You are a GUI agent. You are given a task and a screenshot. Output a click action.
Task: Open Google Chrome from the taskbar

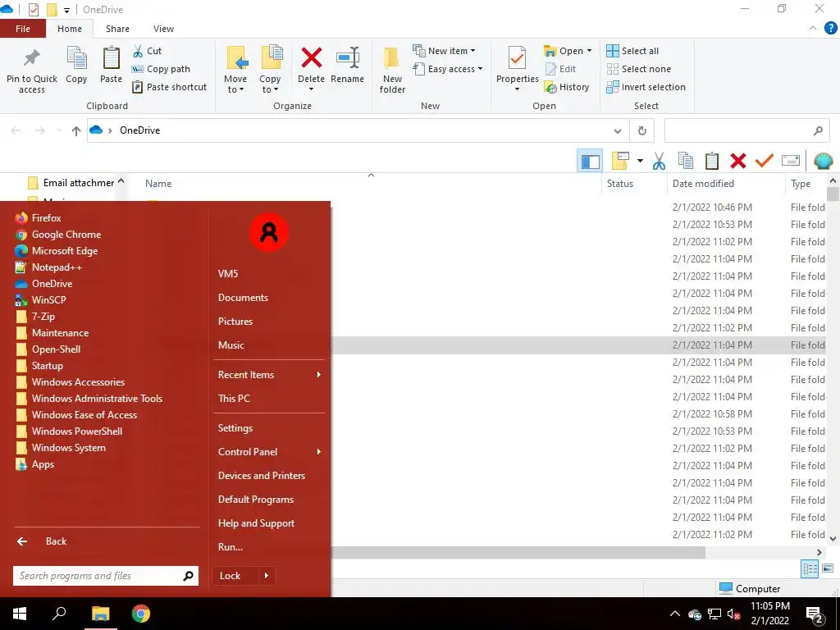pos(141,614)
